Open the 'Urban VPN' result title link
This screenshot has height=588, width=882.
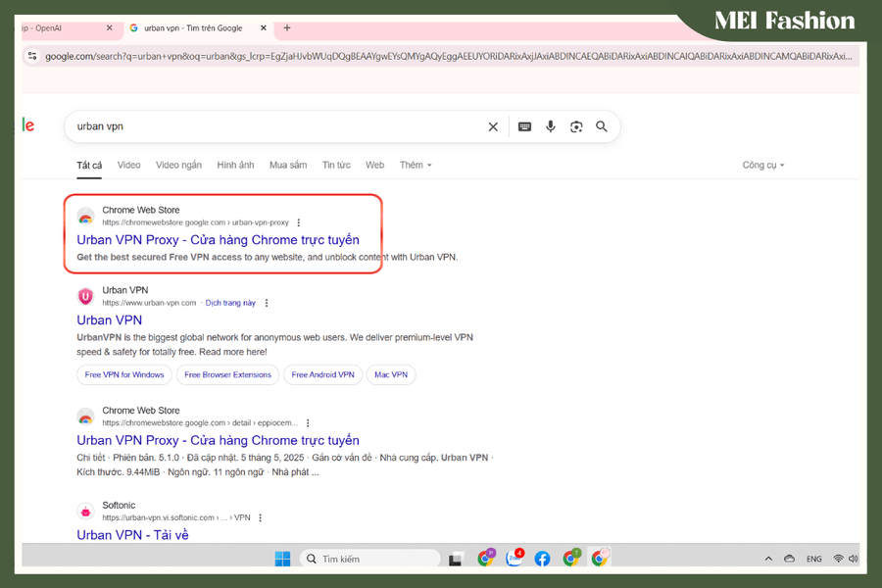tap(109, 320)
